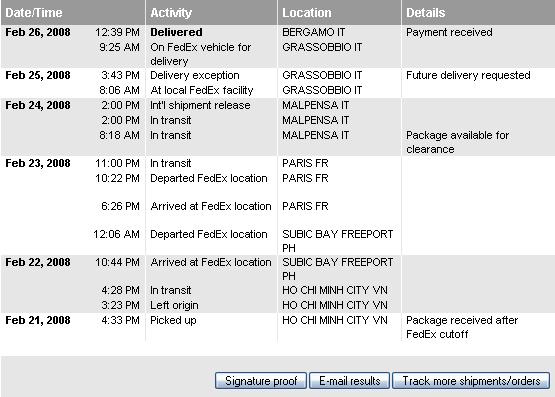
Task: Click the BERGAMO IT location
Action: [313, 32]
